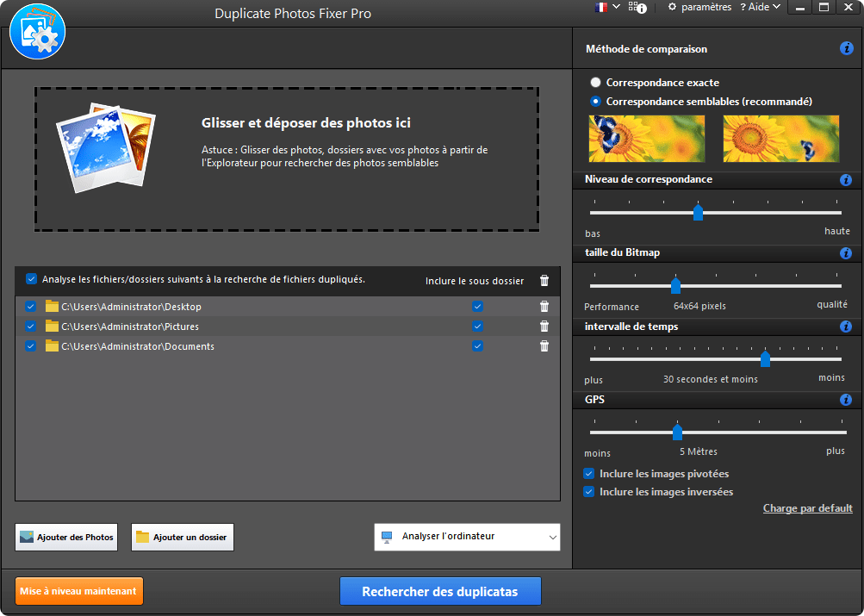Select the Correspondance exacte radio button
864x616 pixels.
[x=594, y=82]
